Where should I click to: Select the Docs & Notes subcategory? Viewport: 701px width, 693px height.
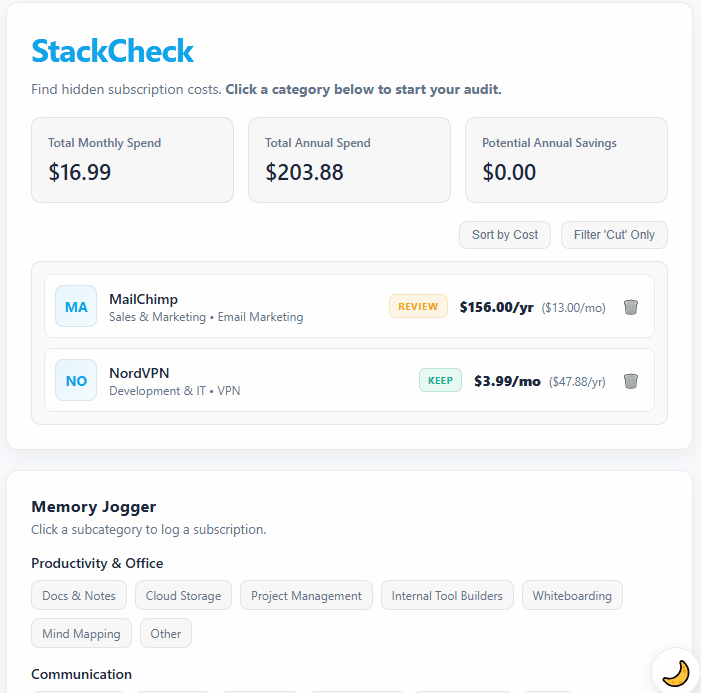pos(79,596)
